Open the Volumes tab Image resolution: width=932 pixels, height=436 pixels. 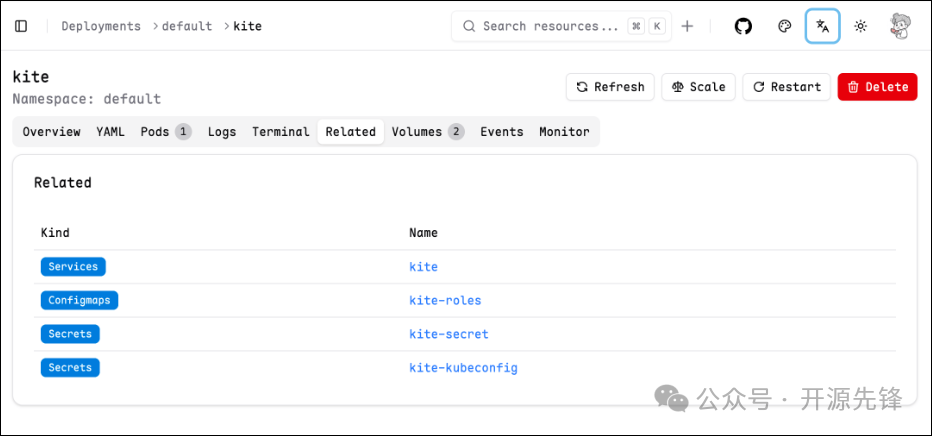click(427, 132)
